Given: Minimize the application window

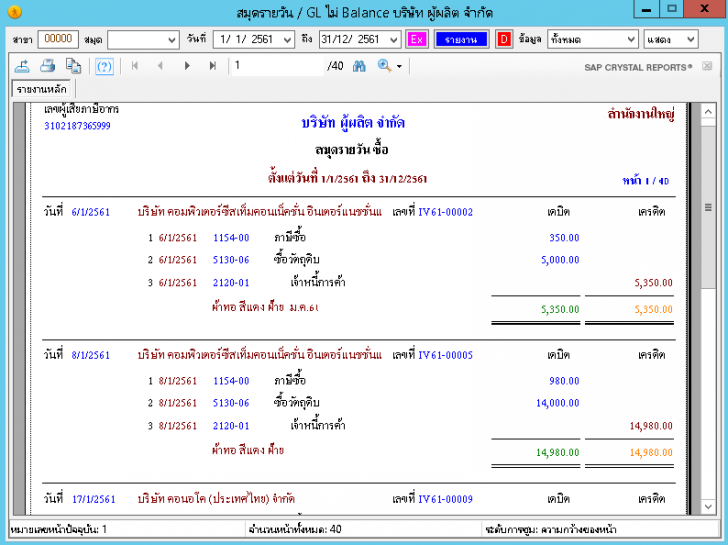Looking at the screenshot, I should pos(646,9).
